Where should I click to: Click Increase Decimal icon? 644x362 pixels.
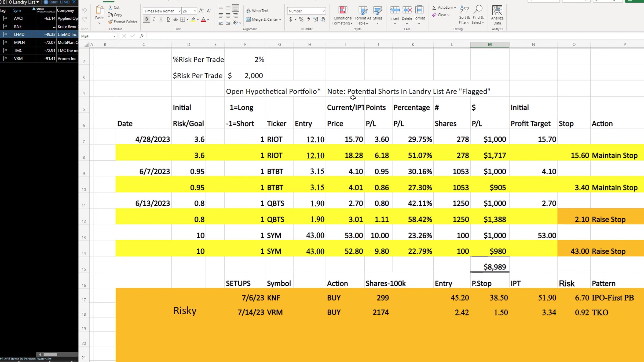click(316, 19)
